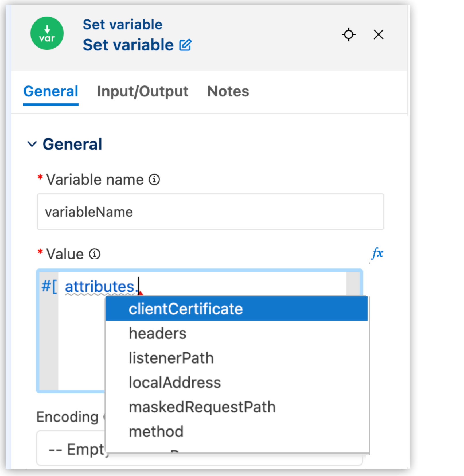Click the Value editor vertical scrollbar
This screenshot has height=476, width=464.
353,284
